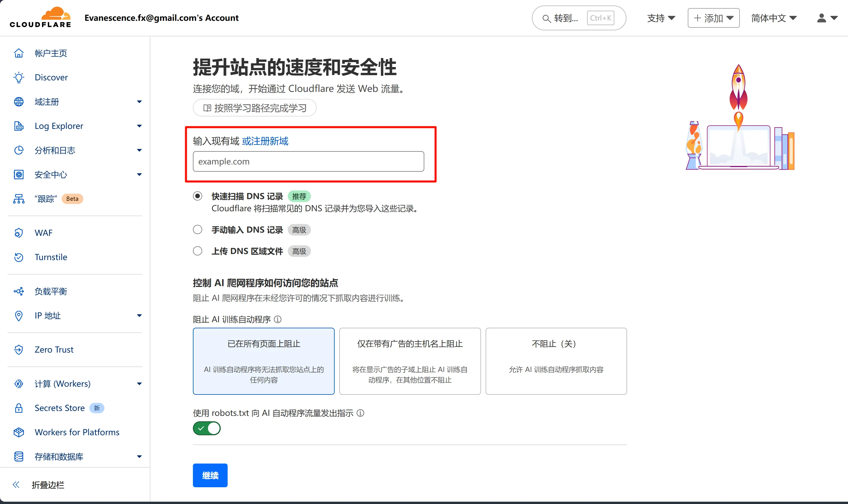
Task: Click the collapse sidebar double-chevron icon
Action: coord(16,485)
